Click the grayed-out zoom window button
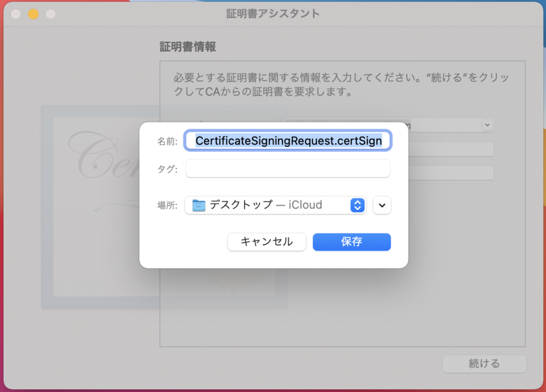546x392 pixels. coord(51,14)
